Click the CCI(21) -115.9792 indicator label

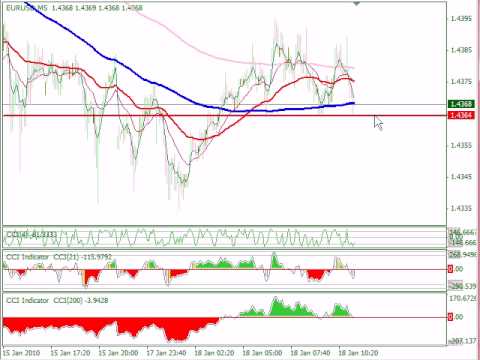59,257
